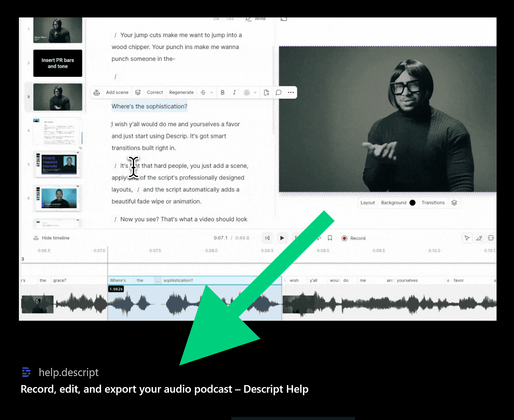Image resolution: width=514 pixels, height=420 pixels.
Task: Open the overflow menu with three dots
Action: pos(291,93)
